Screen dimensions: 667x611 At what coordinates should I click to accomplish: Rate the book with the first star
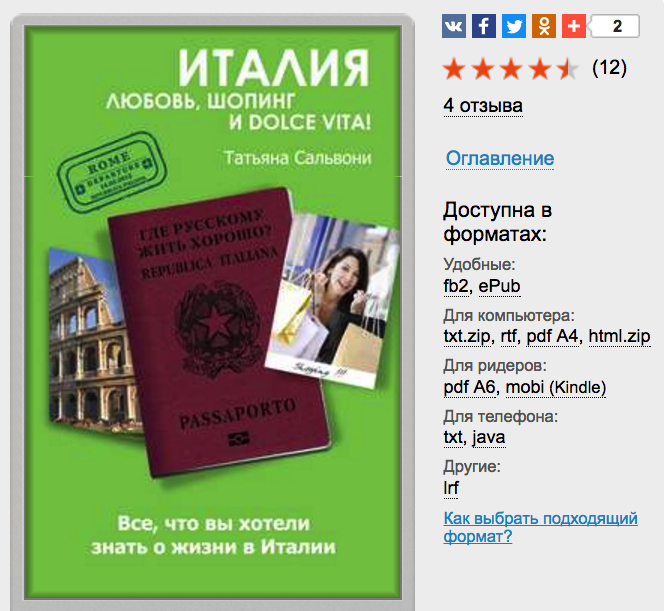pyautogui.click(x=454, y=69)
